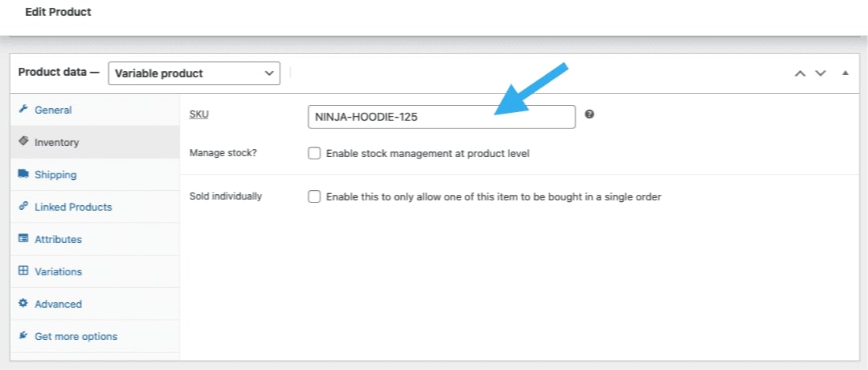This screenshot has height=370, width=868.
Task: Click the Advanced gear icon
Action: click(x=23, y=303)
